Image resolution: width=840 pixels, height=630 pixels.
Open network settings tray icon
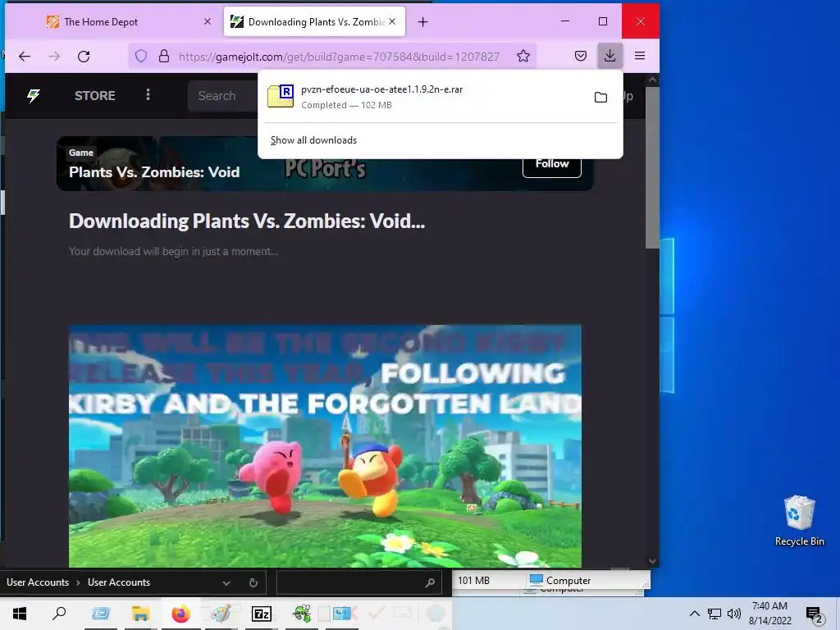coord(714,614)
